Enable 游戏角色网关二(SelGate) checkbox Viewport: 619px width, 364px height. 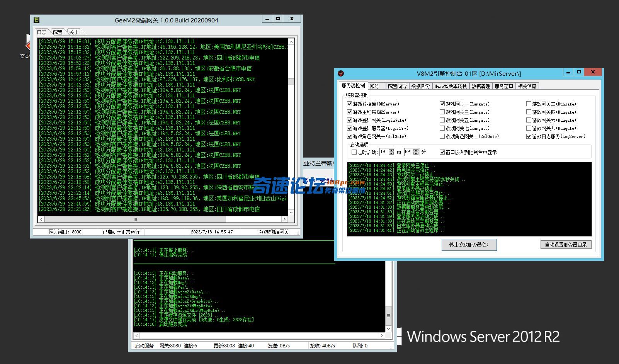coord(442,136)
